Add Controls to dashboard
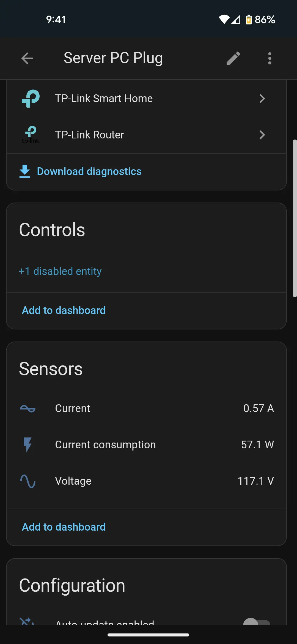Viewport: 297px width, 644px height. point(64,310)
